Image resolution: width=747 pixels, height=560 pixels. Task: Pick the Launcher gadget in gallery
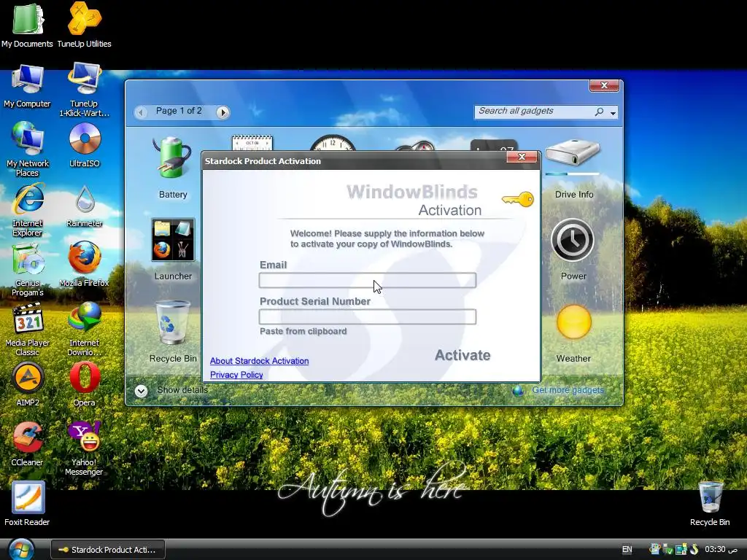(172, 249)
